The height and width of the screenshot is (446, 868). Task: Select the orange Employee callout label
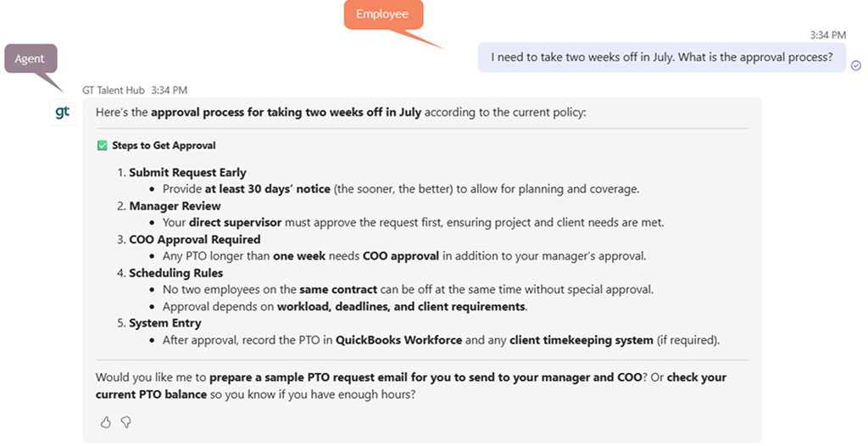382,14
